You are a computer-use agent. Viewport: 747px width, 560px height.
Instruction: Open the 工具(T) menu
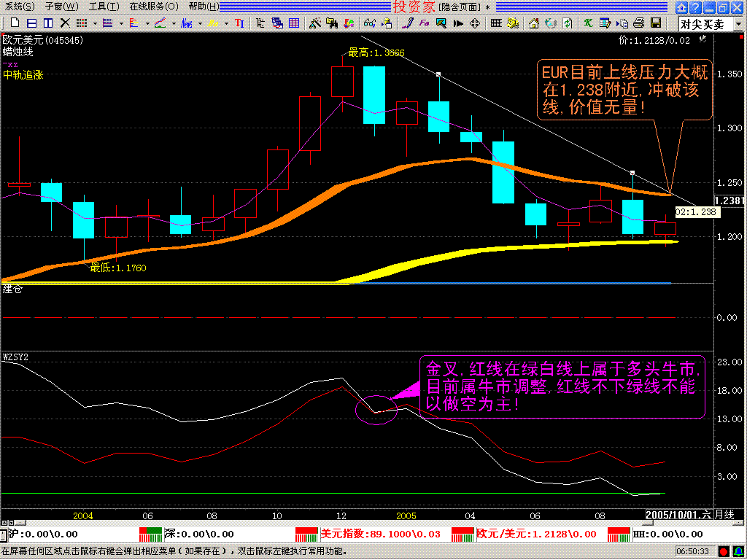coord(104,7)
